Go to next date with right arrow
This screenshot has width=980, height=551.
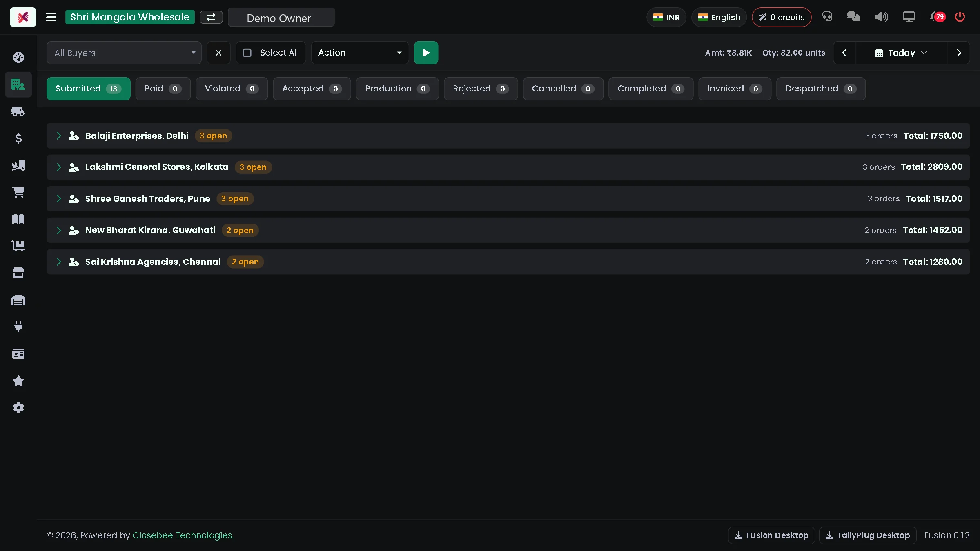(959, 53)
